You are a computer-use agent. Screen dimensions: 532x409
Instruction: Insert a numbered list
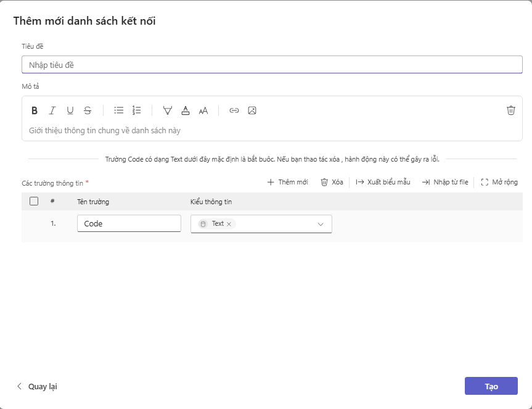click(x=137, y=110)
